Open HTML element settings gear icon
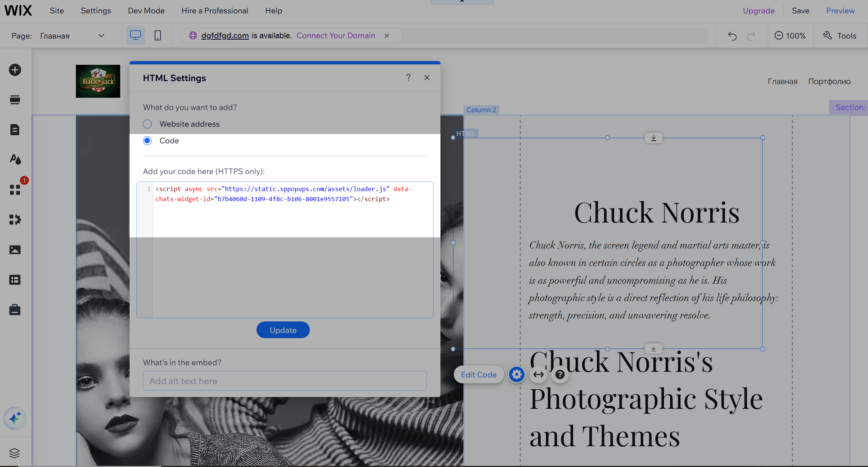The height and width of the screenshot is (467, 868). tap(516, 375)
